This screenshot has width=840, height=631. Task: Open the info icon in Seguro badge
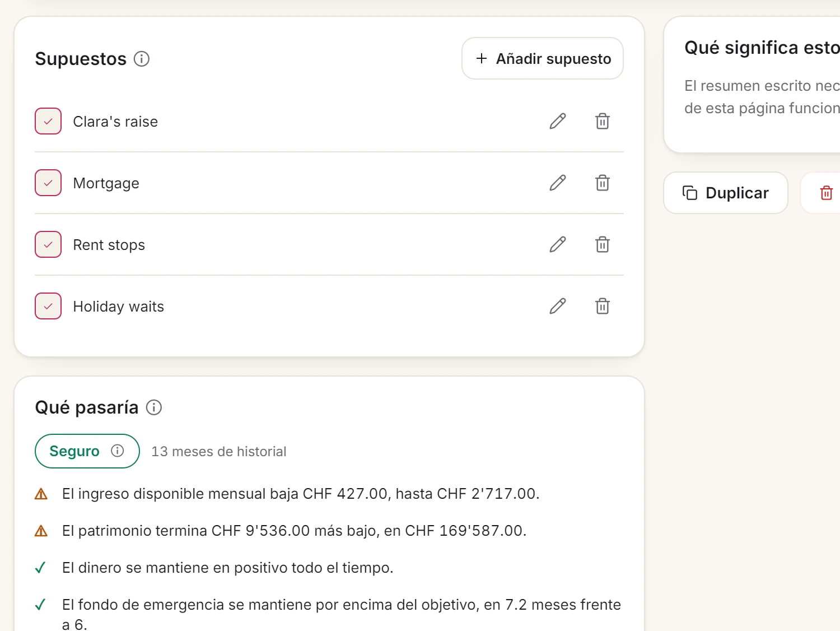point(117,451)
